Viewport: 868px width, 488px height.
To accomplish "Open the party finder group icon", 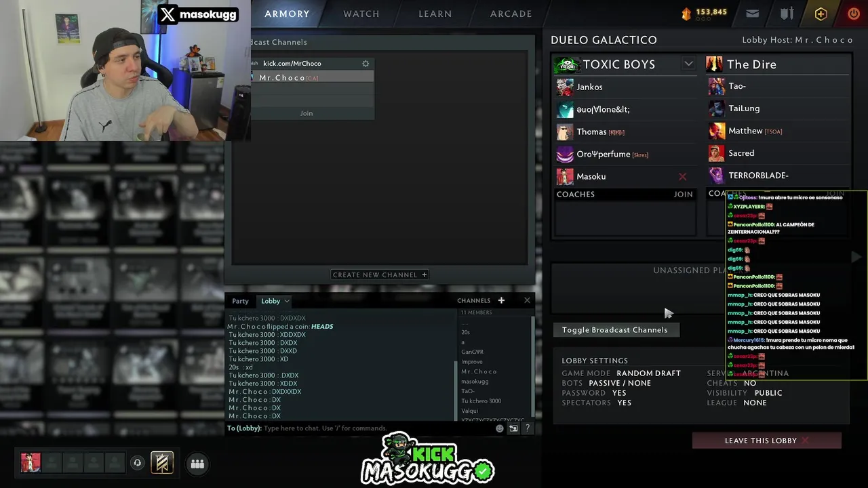I will point(197,464).
